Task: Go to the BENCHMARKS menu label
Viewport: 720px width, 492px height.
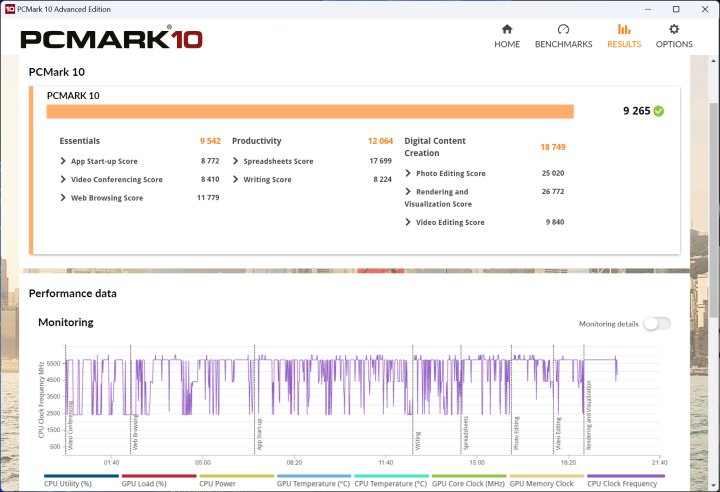Action: click(x=563, y=44)
